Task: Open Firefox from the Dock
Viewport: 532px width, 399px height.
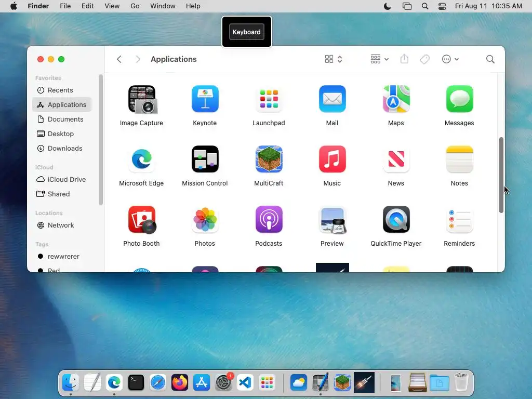Action: pyautogui.click(x=179, y=383)
